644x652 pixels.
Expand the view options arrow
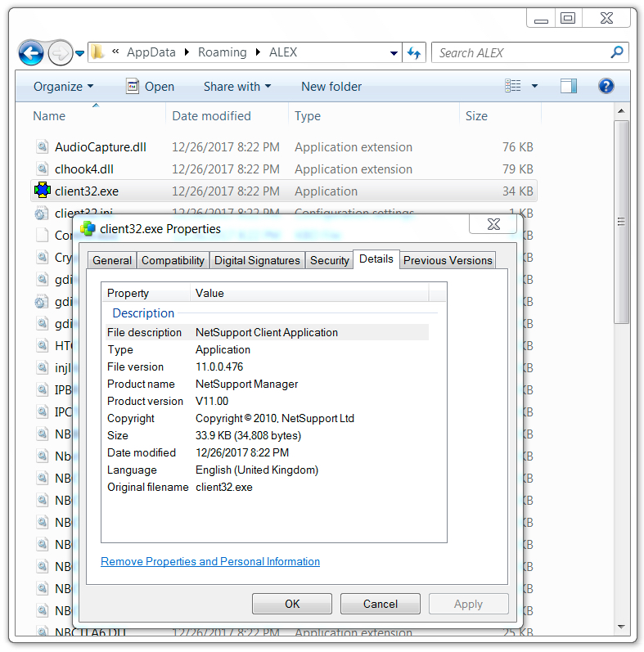click(x=534, y=86)
